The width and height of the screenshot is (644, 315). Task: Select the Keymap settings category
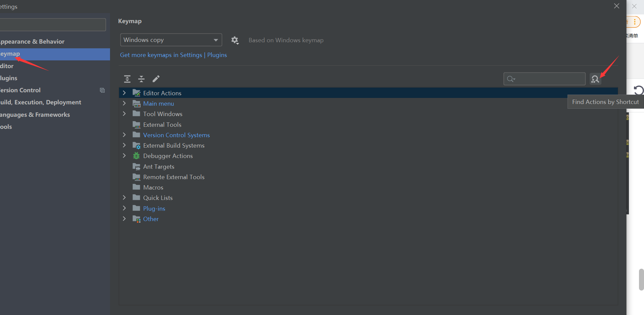point(55,54)
